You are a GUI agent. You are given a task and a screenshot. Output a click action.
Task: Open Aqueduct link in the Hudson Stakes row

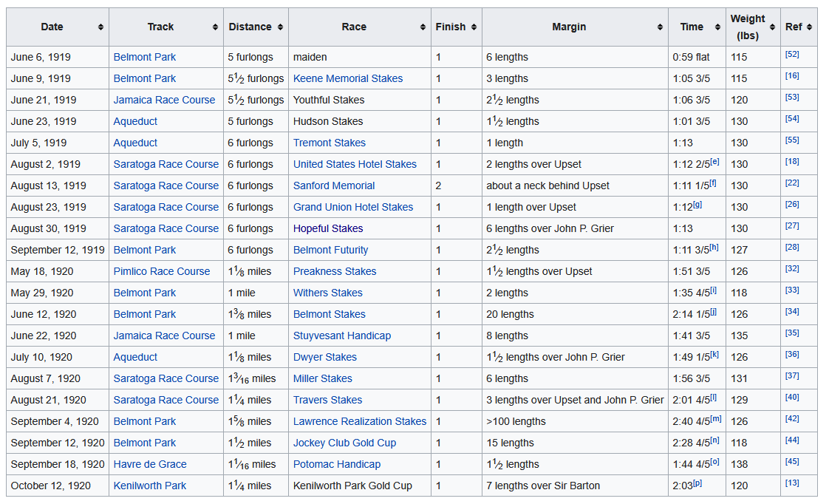point(135,121)
